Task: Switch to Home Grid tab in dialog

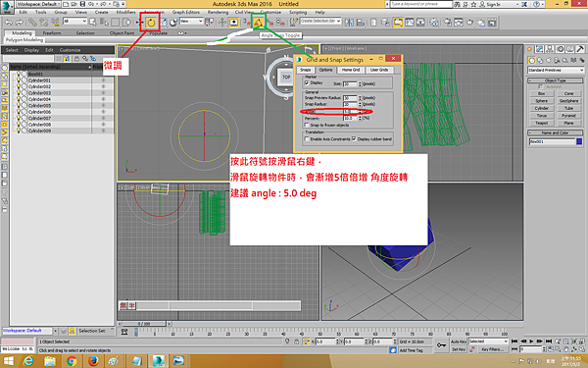Action: [351, 70]
